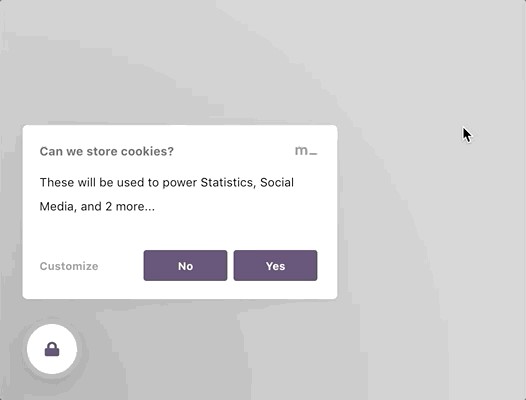Click the brand logo beside the cookie heading
The height and width of the screenshot is (400, 526).
[x=306, y=151]
